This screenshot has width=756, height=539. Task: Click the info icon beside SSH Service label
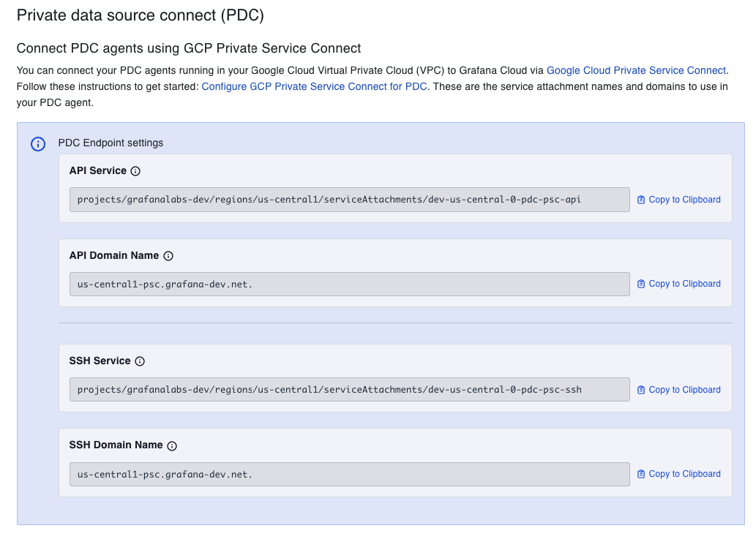[x=139, y=361]
